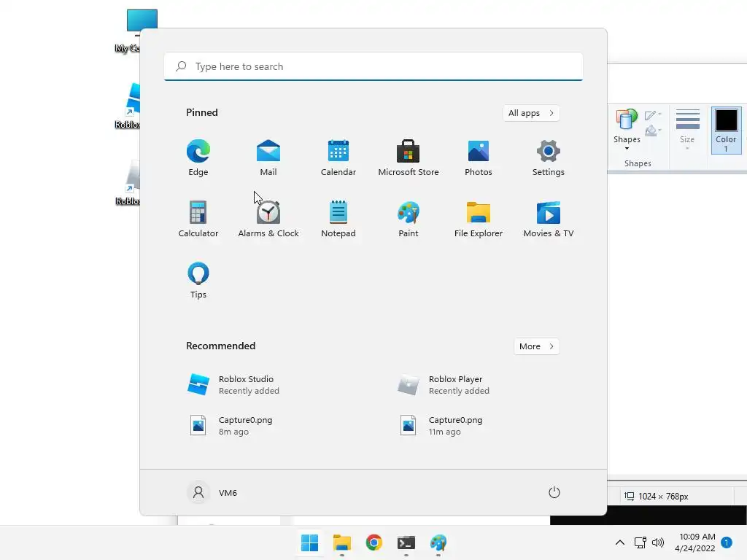Focus the Type here to search box
This screenshot has width=747, height=560.
pyautogui.click(x=373, y=66)
